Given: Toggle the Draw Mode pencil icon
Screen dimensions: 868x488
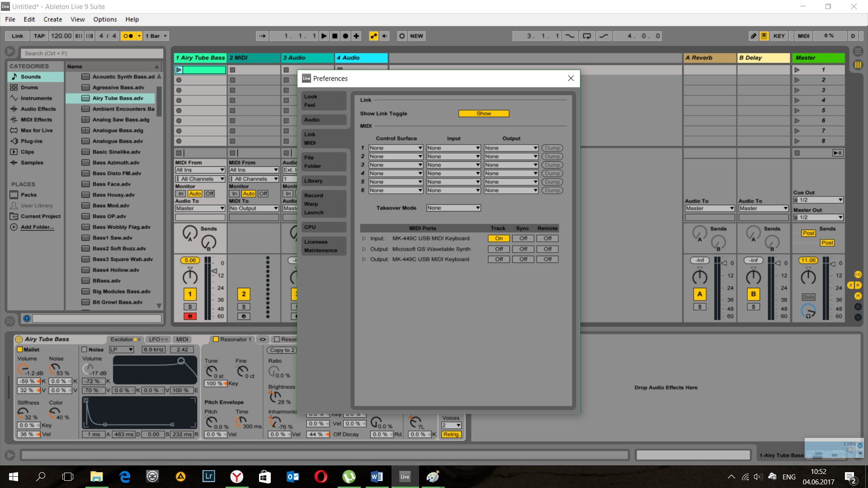Looking at the screenshot, I should tap(753, 36).
